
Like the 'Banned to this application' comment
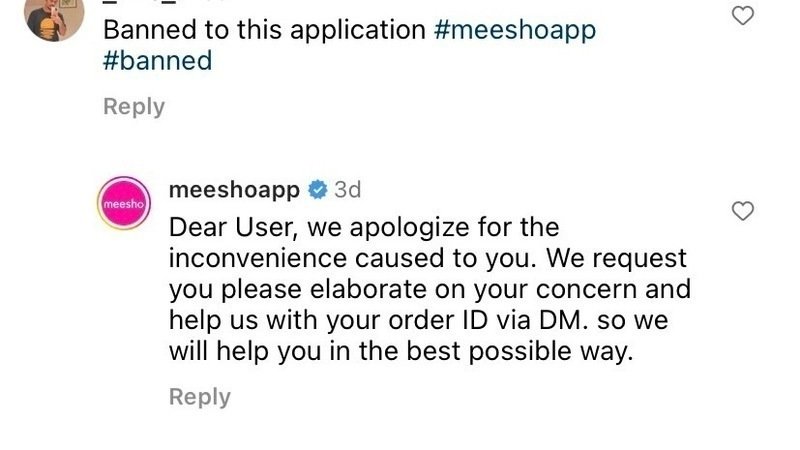[x=743, y=16]
